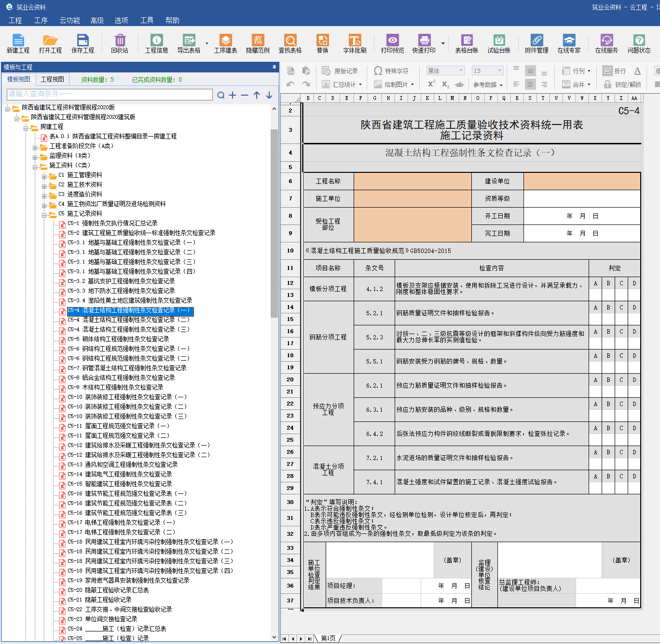Open the 黑体 font name dropdown
This screenshot has width=660, height=644.
point(461,71)
